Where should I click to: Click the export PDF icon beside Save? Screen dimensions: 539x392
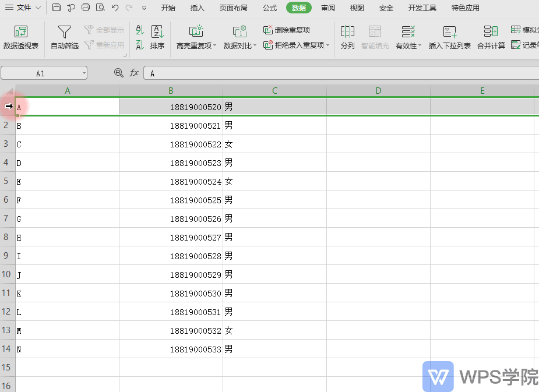point(71,7)
